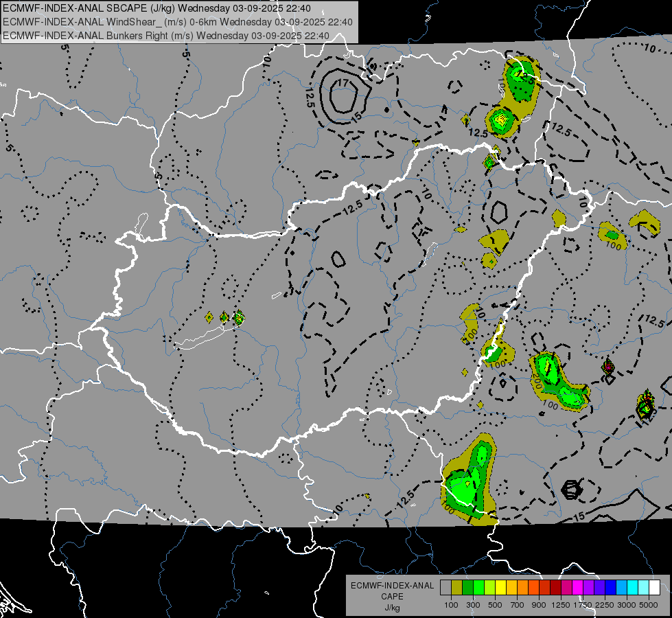Select the white swatch at colorbar end

coord(655,588)
